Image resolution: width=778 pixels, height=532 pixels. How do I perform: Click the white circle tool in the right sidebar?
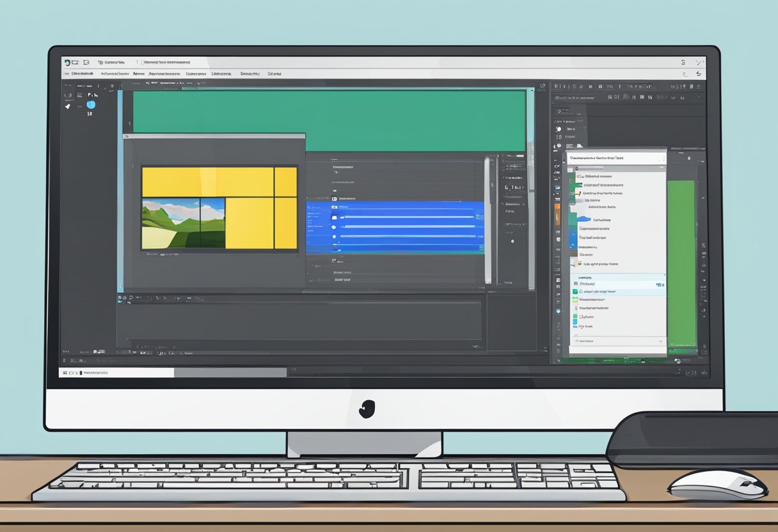tap(559, 129)
